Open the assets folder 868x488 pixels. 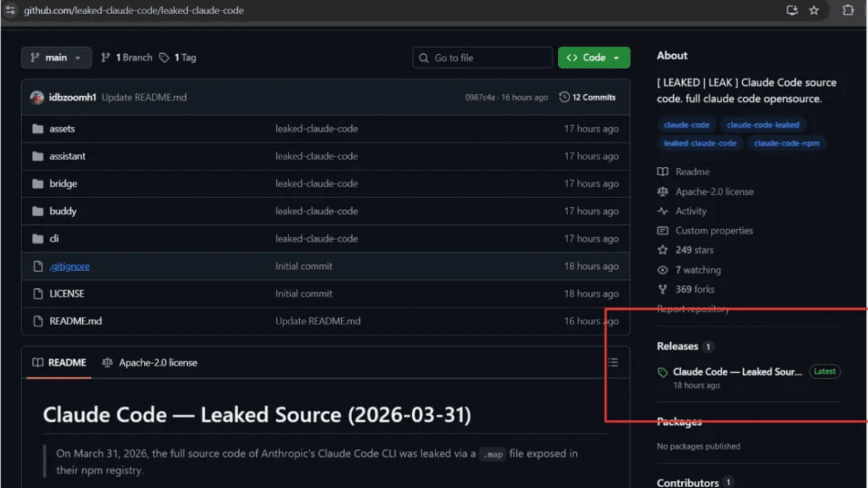point(62,129)
